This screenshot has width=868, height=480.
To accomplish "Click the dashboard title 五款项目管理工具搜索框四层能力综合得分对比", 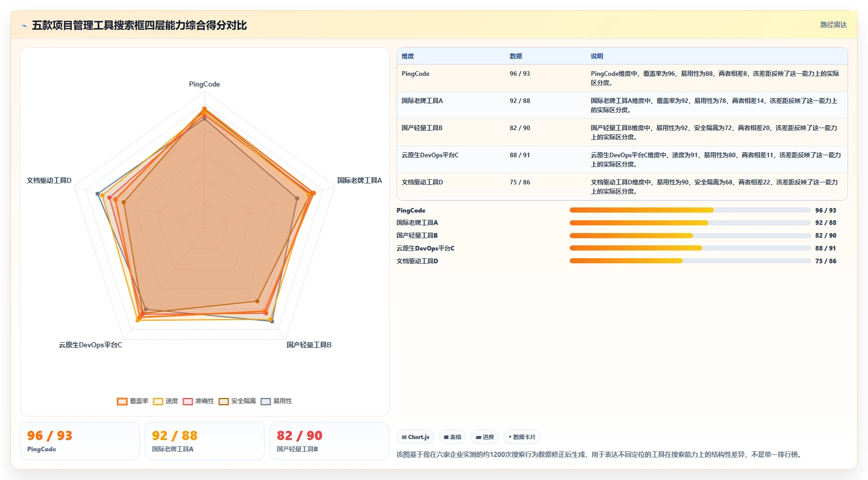I will click(139, 26).
